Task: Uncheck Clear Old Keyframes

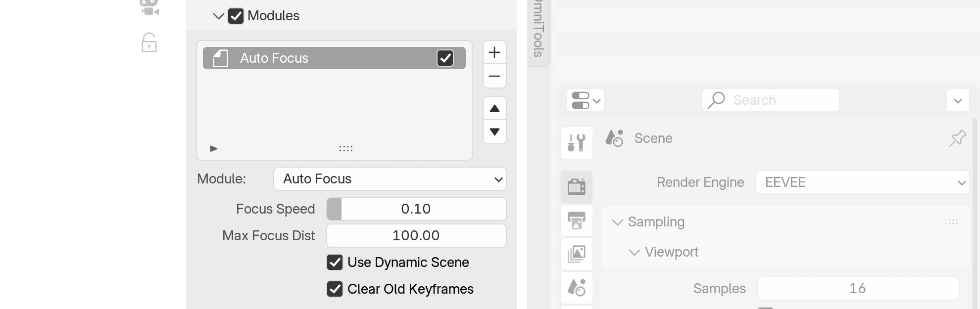Action: (x=335, y=289)
